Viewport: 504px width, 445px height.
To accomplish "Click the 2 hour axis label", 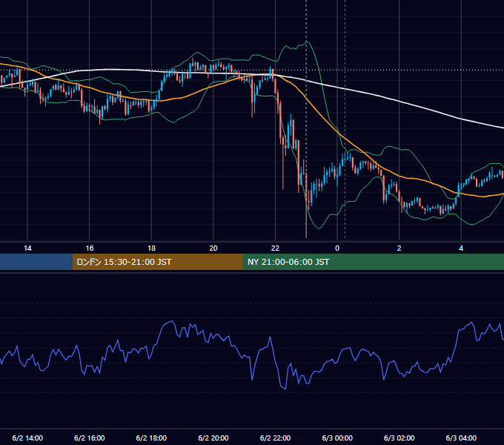I will tap(399, 248).
